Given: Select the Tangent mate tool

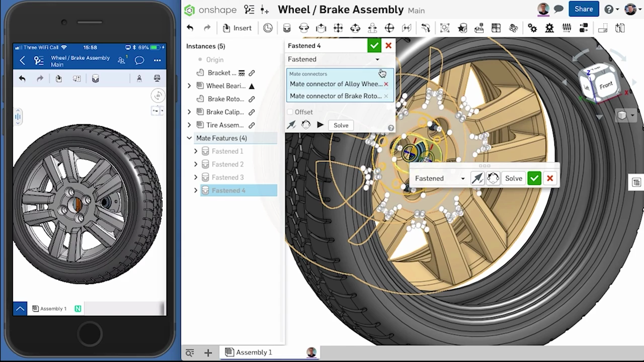Looking at the screenshot, I should 426,28.
